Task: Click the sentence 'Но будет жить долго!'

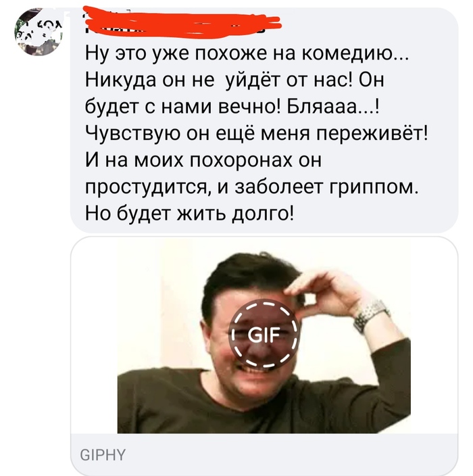Action: [x=189, y=212]
